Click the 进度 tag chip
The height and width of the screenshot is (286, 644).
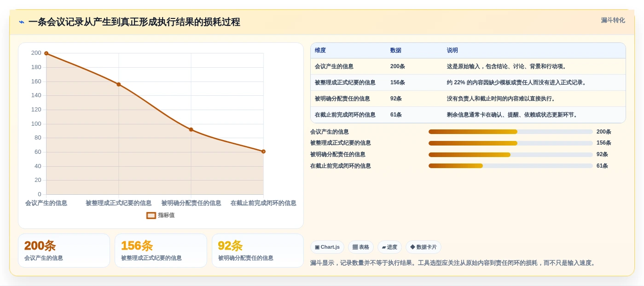click(x=389, y=247)
